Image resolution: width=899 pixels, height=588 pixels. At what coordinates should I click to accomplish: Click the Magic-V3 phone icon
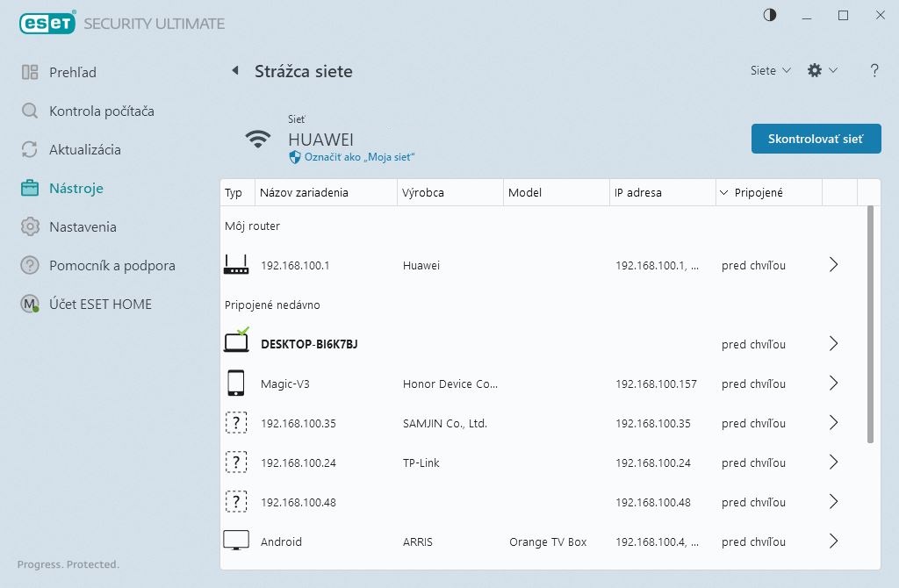pos(236,384)
